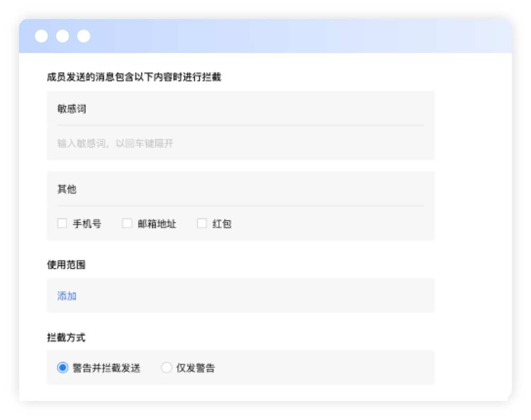The height and width of the screenshot is (420, 531).
Task: Click the 其他 section header
Action: (x=67, y=189)
